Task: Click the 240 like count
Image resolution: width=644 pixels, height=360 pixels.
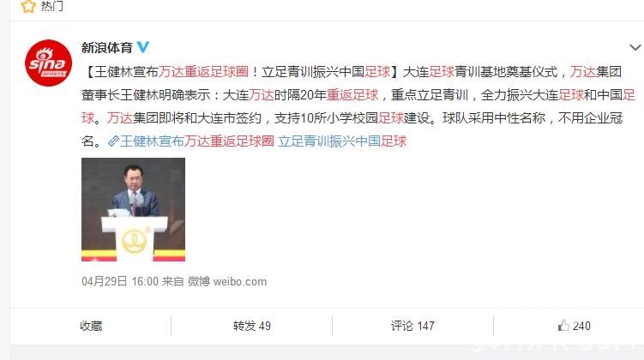Action: click(x=581, y=326)
